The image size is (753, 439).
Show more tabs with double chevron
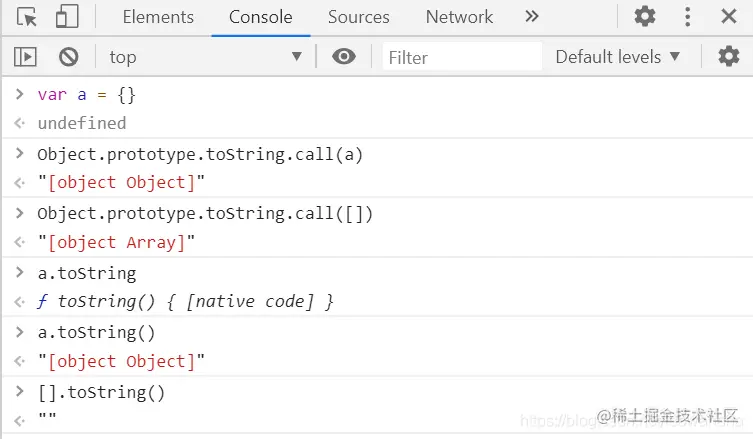(532, 17)
